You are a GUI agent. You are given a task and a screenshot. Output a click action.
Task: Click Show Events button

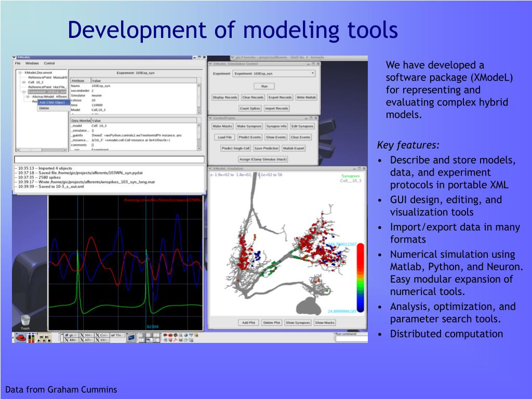[276, 137]
